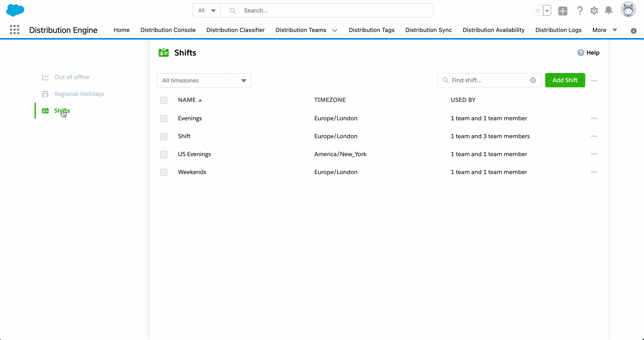Viewport: 644px width, 340px height.
Task: Open the App Launcher grid icon
Action: [15, 30]
